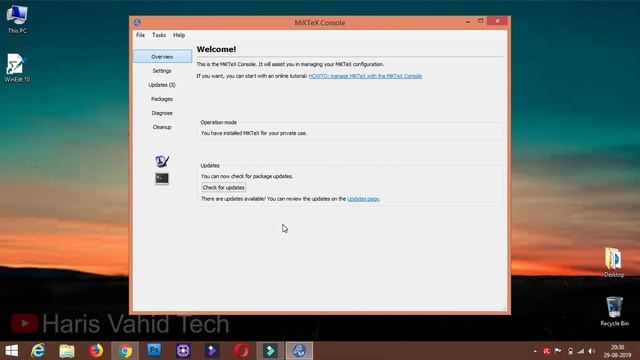
Task: Open the taskbar clock and date
Action: [617, 351]
